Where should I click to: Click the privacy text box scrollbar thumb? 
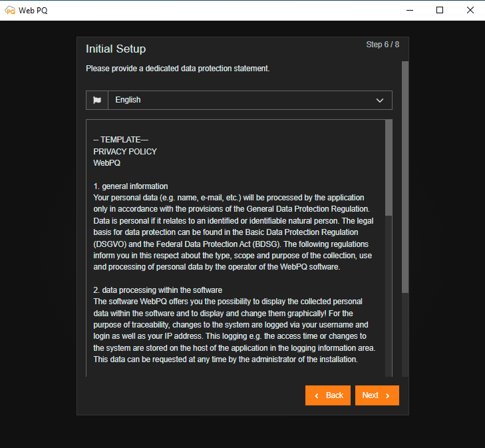point(389,167)
